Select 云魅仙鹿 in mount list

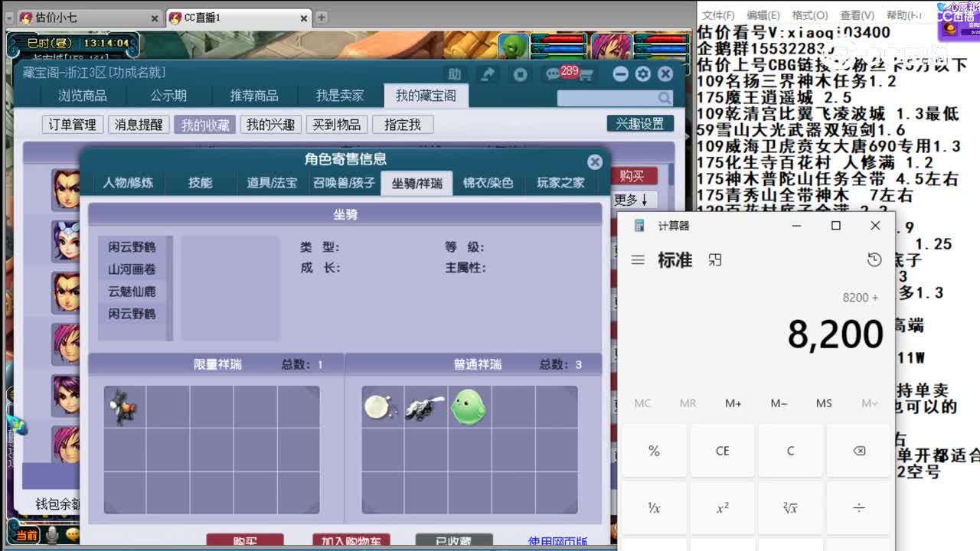tap(132, 292)
